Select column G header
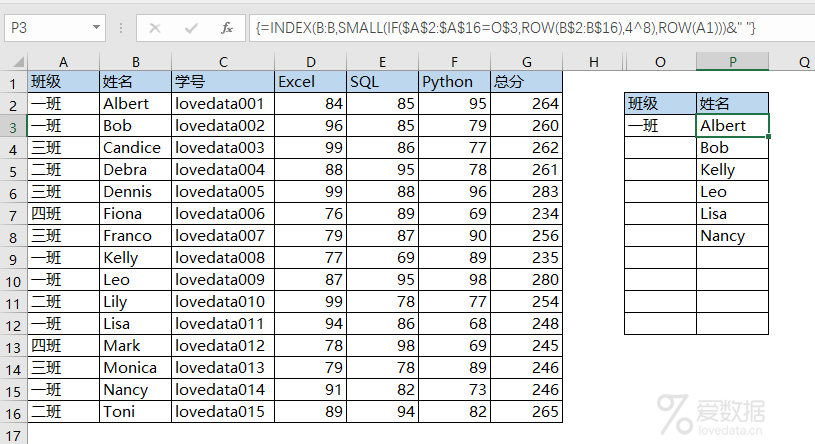 [x=527, y=62]
